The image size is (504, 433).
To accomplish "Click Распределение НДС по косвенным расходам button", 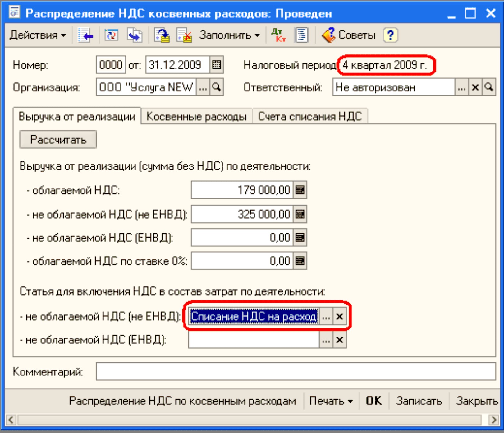I will pos(182,401).
